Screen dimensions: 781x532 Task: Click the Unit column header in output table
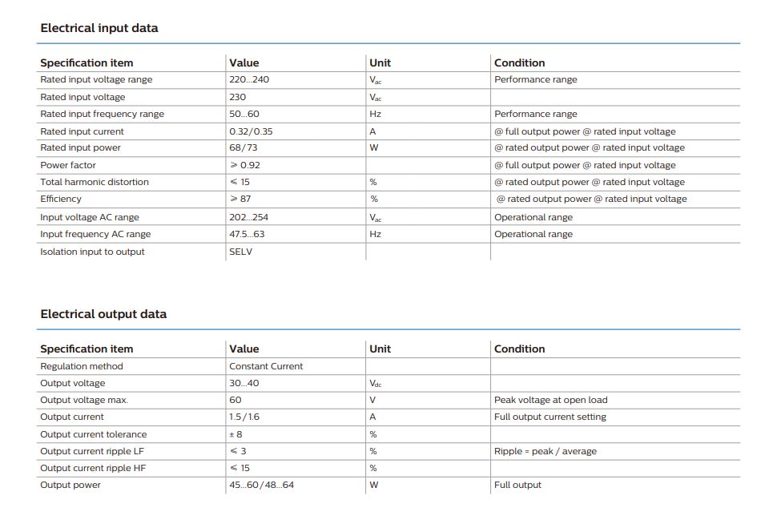380,349
